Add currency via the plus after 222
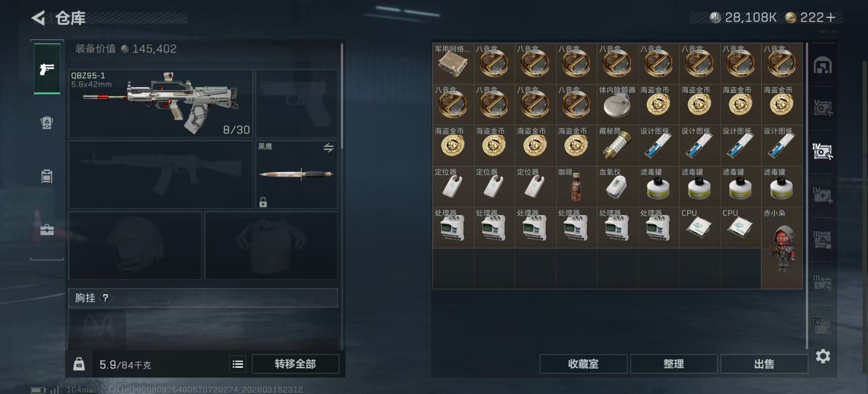The width and height of the screenshot is (868, 394). (830, 18)
